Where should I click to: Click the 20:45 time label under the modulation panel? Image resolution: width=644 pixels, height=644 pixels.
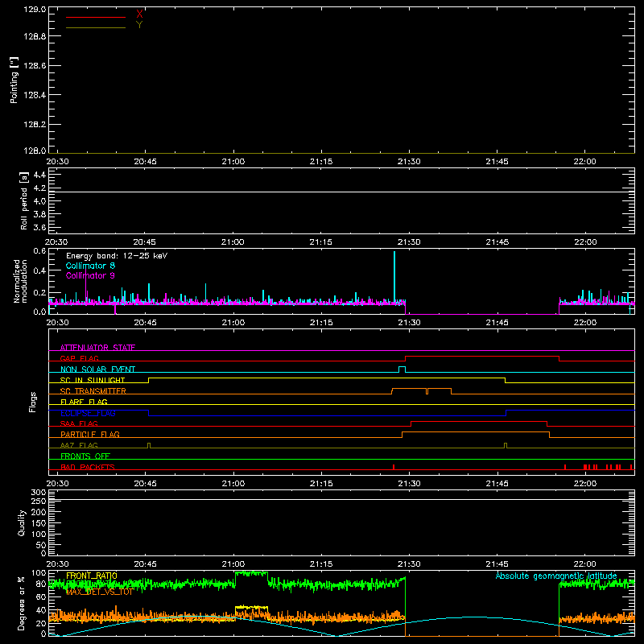(x=145, y=323)
